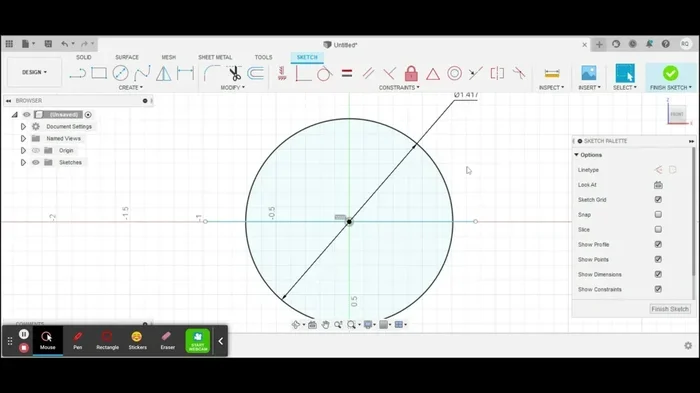Switch to the MESH tab
700x393 pixels.
(x=169, y=57)
